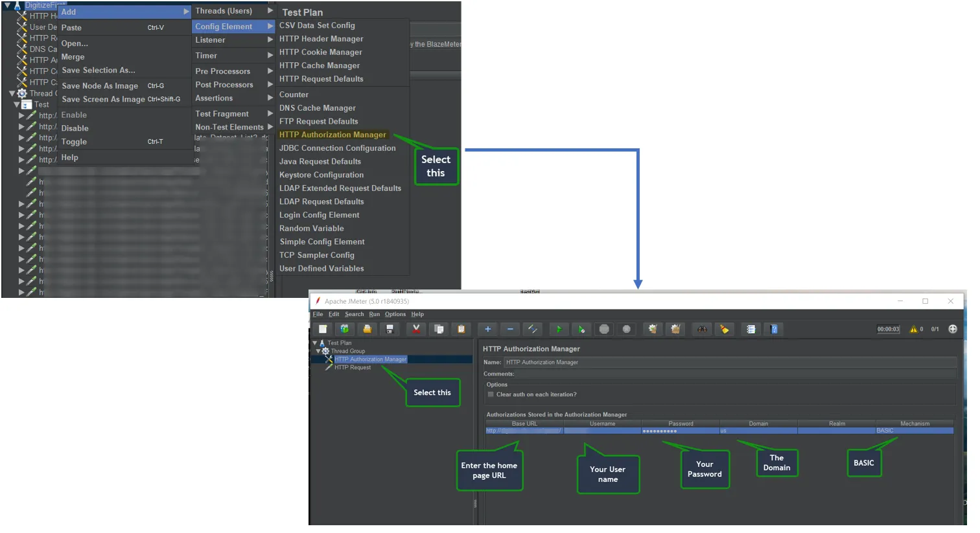Click the Clear All results icon

[675, 329]
